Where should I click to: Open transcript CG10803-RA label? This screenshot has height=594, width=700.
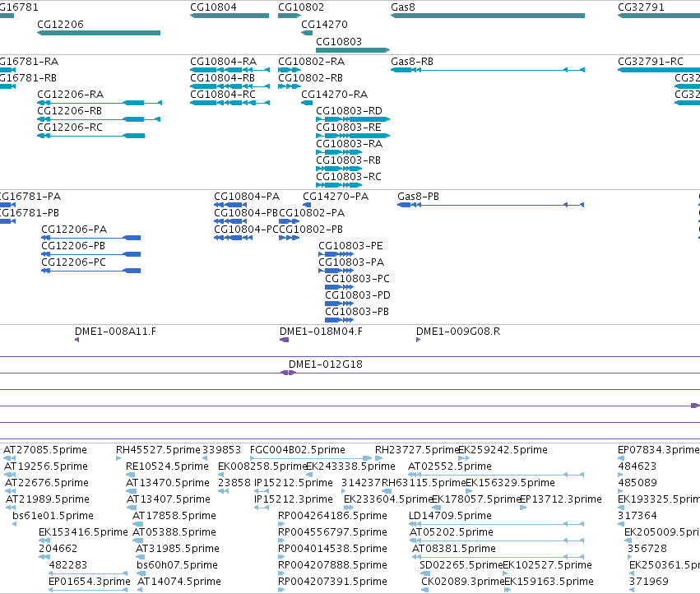[350, 144]
